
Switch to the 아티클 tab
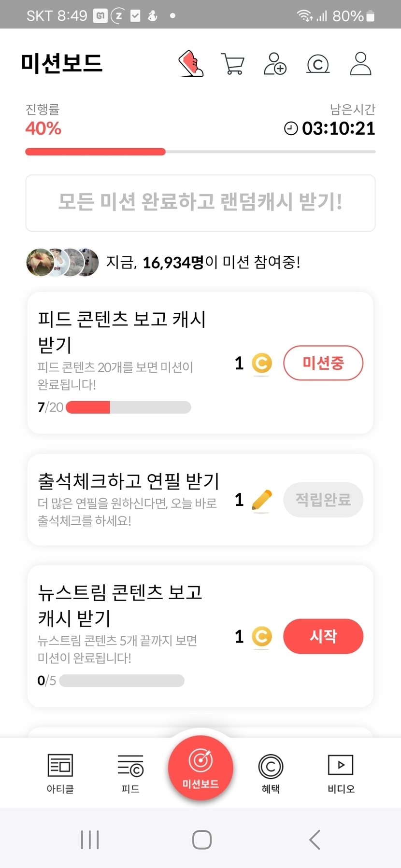coord(60,773)
